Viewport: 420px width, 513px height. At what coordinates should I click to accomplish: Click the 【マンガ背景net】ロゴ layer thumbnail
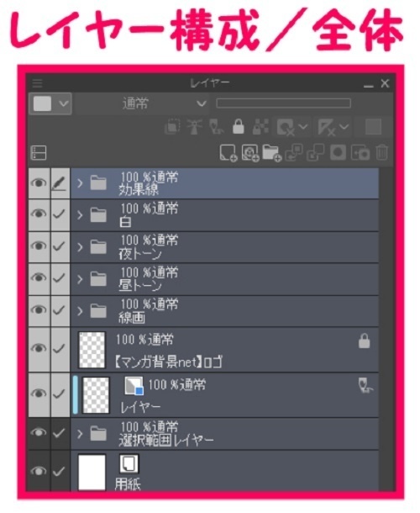[92, 350]
